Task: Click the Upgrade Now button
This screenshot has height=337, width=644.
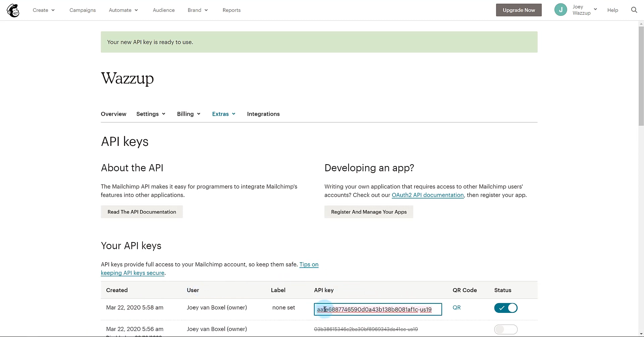Action: (519, 10)
